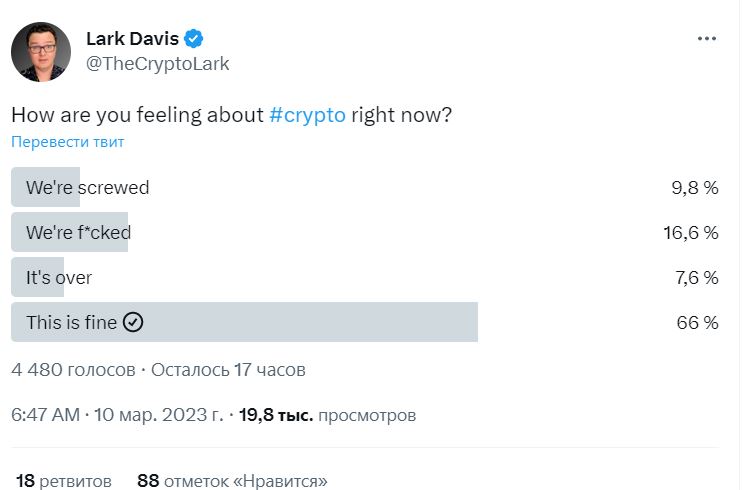Open Lark Davis profile avatar

pos(41,52)
